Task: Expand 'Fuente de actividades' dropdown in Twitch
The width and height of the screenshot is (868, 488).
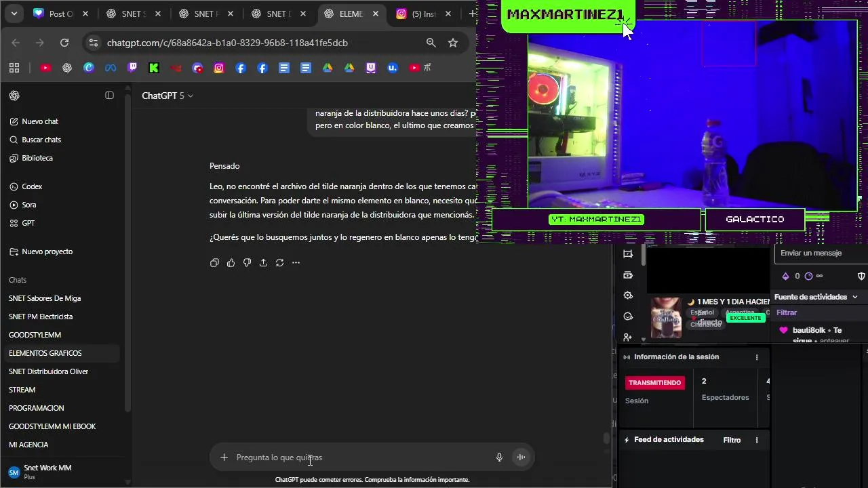Action: (816, 297)
